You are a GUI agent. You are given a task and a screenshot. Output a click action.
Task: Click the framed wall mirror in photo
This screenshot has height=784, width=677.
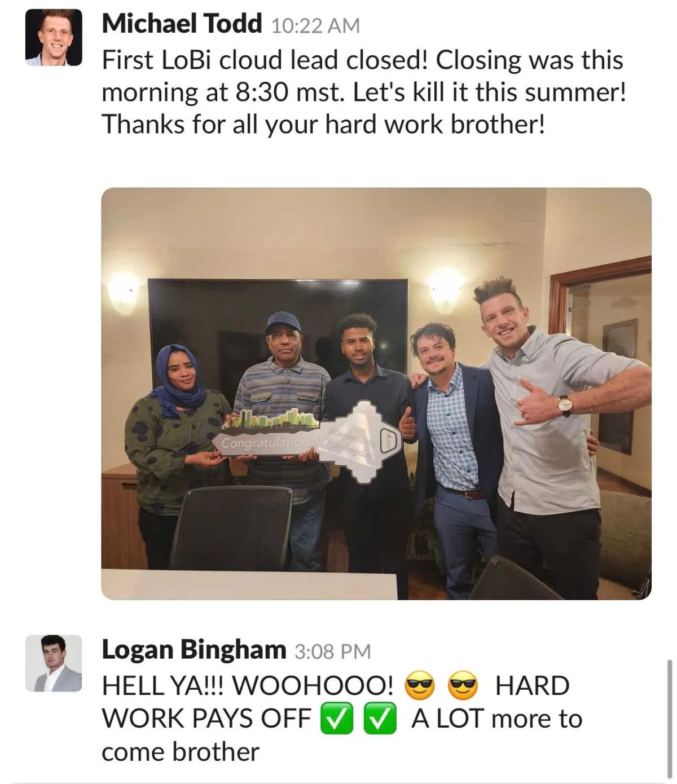[600, 361]
